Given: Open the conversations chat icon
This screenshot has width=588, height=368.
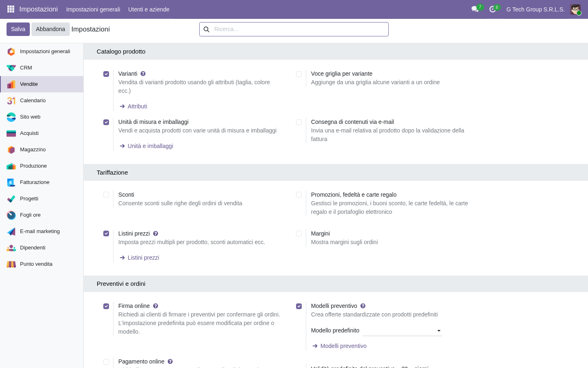Looking at the screenshot, I should point(475,9).
